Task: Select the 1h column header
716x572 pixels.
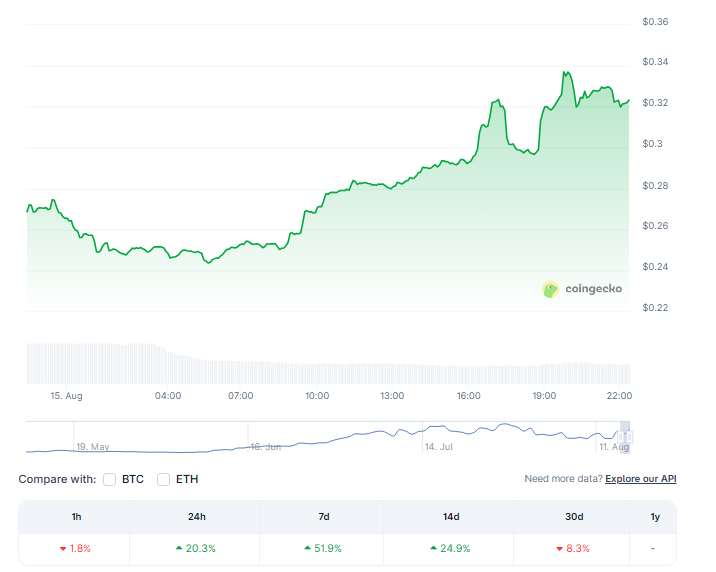Action: 74,516
